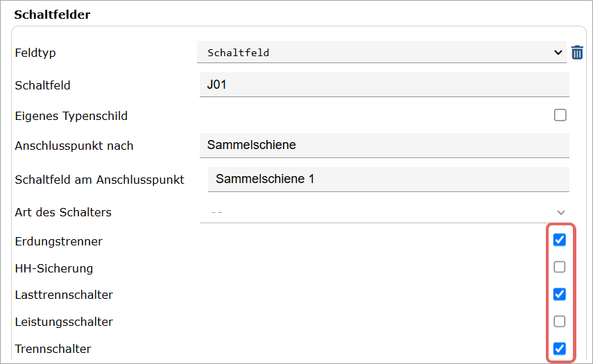Select the Sammelschiene 1 input field
The width and height of the screenshot is (593, 364).
pyautogui.click(x=388, y=180)
